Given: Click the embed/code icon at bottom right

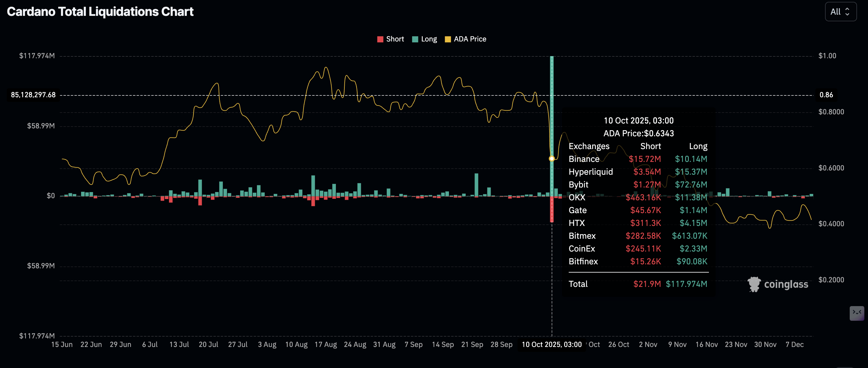Looking at the screenshot, I should (856, 313).
